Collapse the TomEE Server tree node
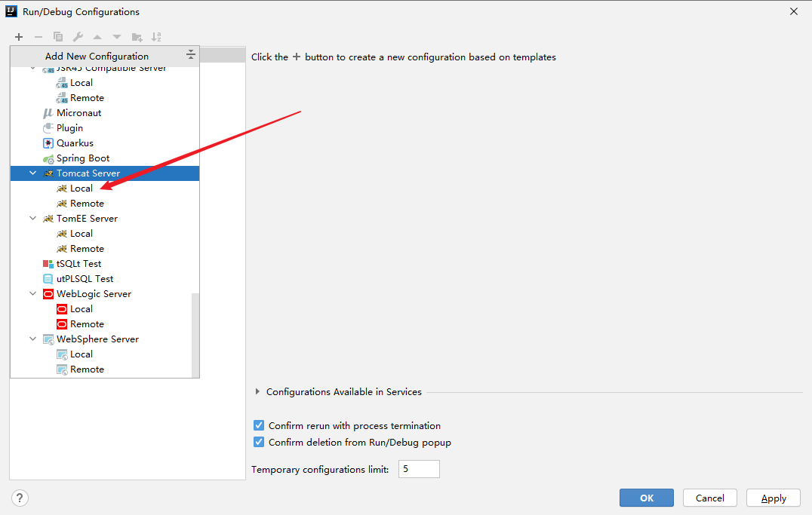 coord(33,219)
